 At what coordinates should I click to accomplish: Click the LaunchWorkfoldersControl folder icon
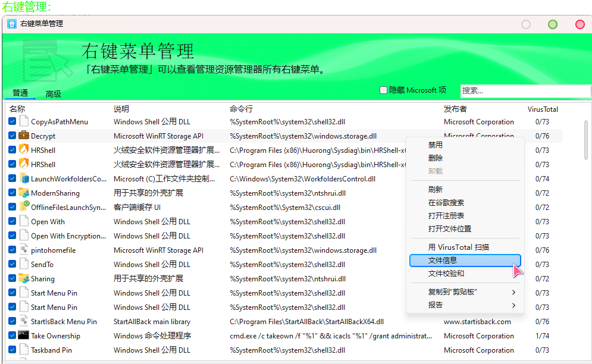(24, 178)
